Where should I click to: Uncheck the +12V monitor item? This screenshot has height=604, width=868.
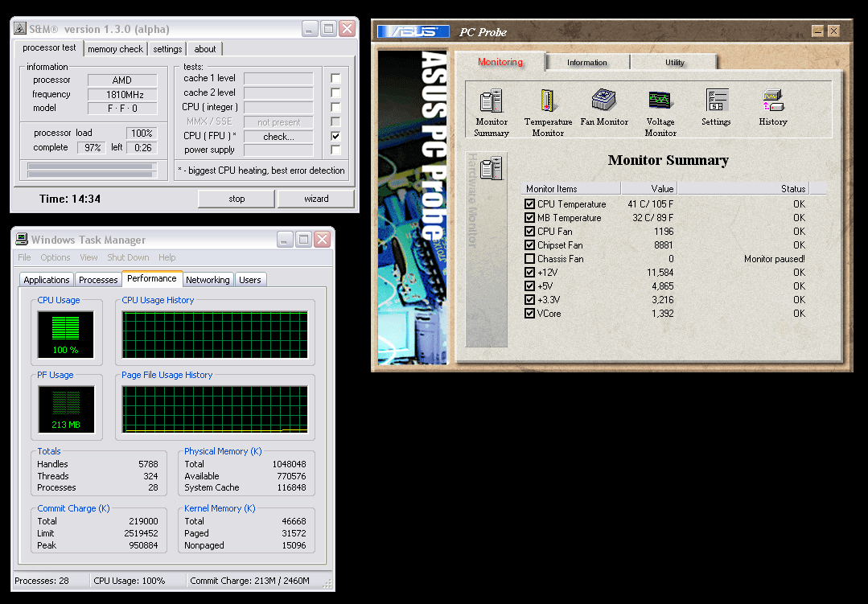tap(530, 273)
